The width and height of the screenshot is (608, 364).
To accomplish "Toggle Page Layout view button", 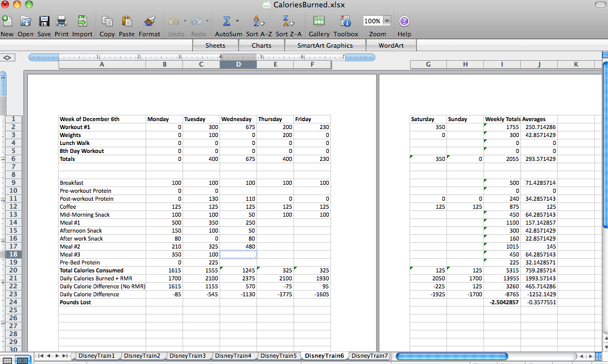I will 22,360.
